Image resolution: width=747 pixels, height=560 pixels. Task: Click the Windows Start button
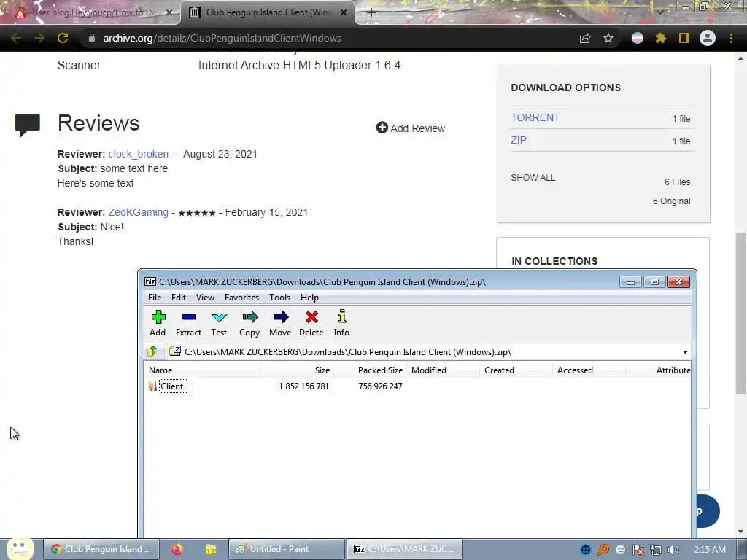coord(20,549)
